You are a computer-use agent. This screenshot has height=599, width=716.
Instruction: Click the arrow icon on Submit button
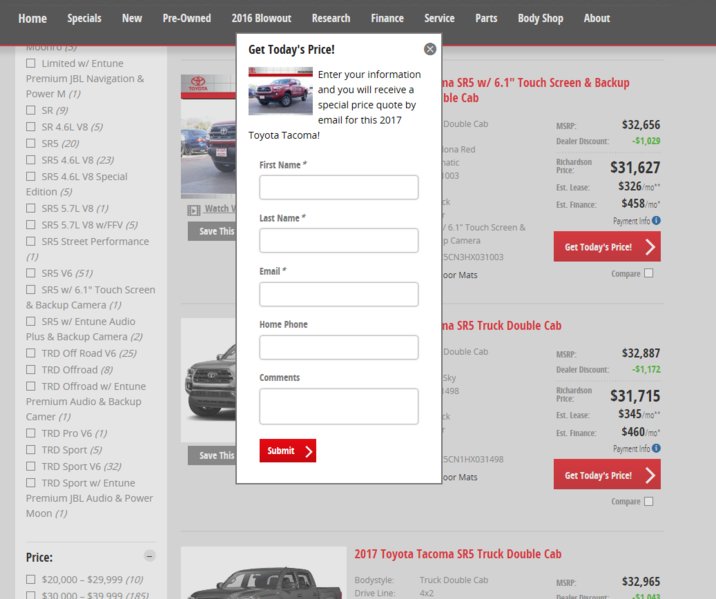309,451
